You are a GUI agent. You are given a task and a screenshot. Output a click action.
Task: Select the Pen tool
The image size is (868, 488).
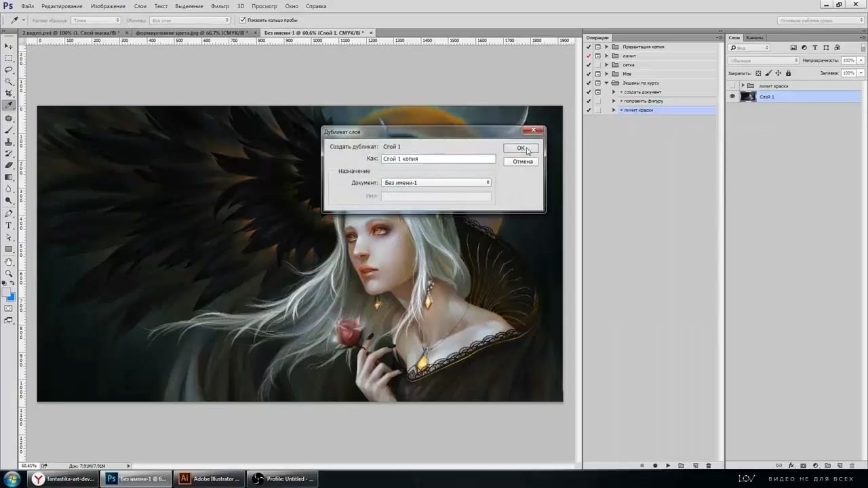click(9, 213)
